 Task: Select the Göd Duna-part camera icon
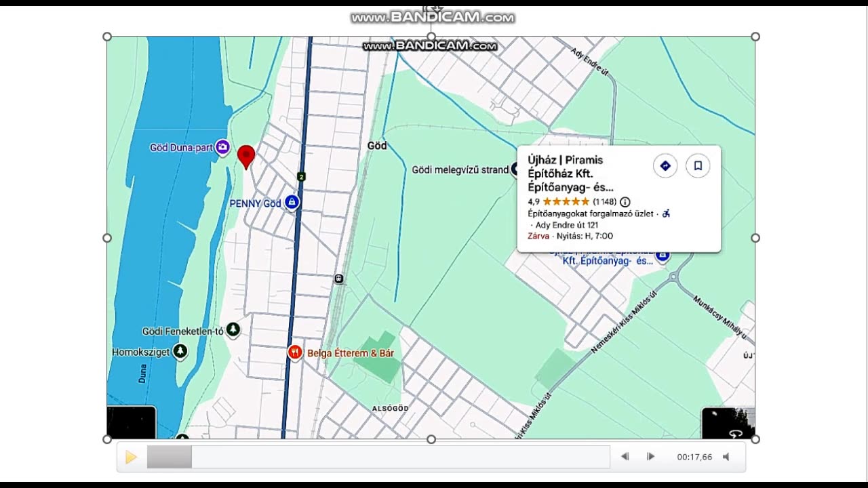tap(222, 147)
